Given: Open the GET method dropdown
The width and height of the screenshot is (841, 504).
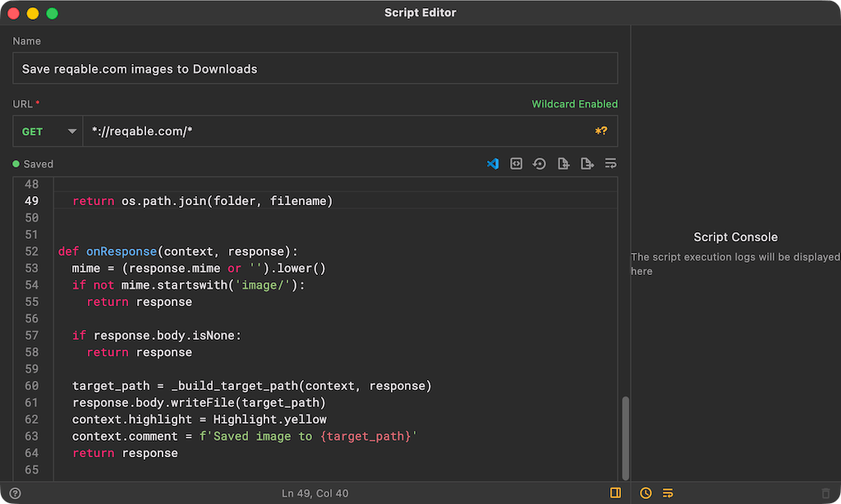Looking at the screenshot, I should pyautogui.click(x=48, y=131).
